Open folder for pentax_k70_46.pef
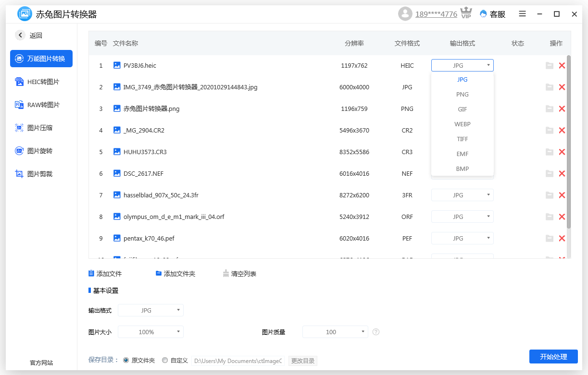This screenshot has height=375, width=588. click(x=550, y=238)
